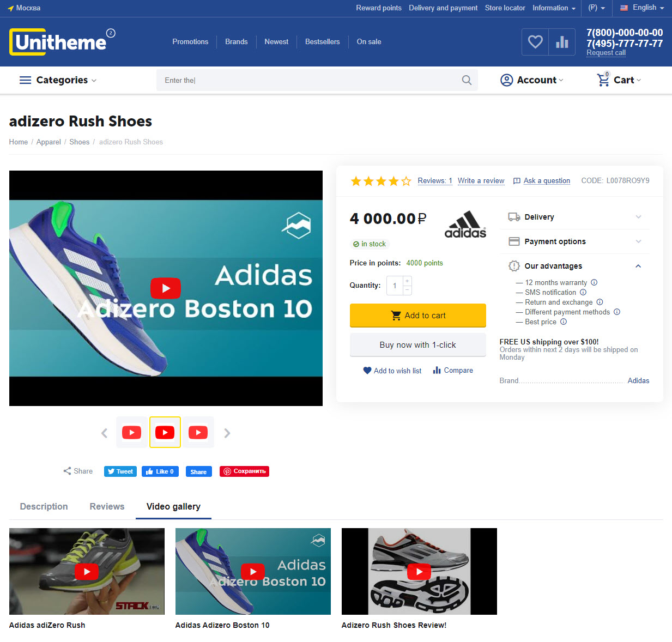The width and height of the screenshot is (672, 642).
Task: Click the info icon next to Best price
Action: click(564, 322)
